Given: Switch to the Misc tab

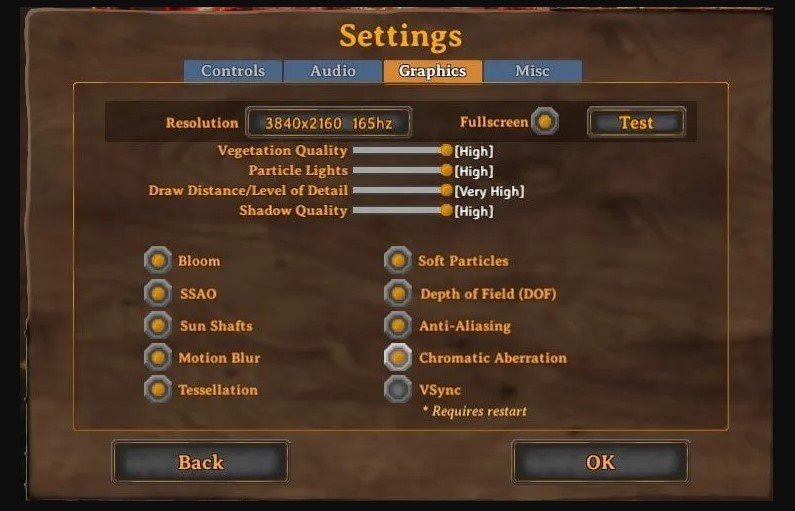Looking at the screenshot, I should click(532, 70).
